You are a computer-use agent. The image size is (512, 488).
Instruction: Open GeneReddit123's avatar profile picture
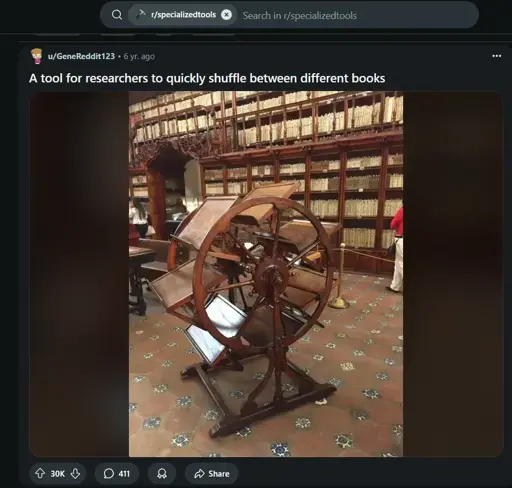point(37,56)
